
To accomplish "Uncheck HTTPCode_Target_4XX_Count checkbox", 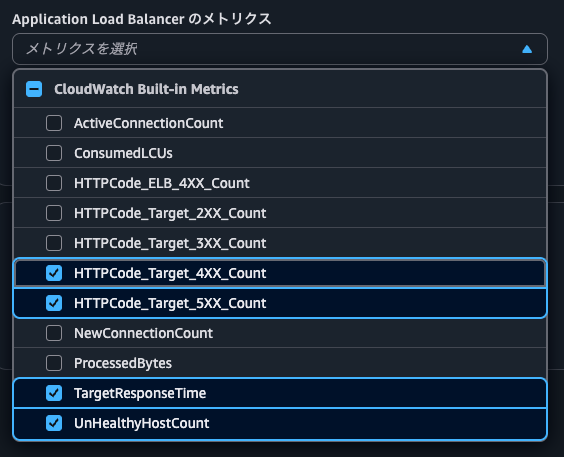I will click(x=54, y=273).
